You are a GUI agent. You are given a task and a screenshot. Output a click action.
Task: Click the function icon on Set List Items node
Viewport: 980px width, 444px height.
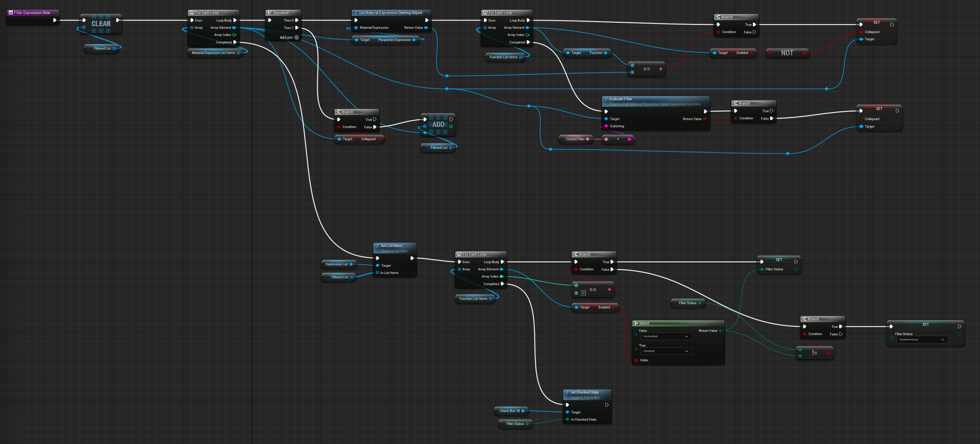tap(379, 246)
